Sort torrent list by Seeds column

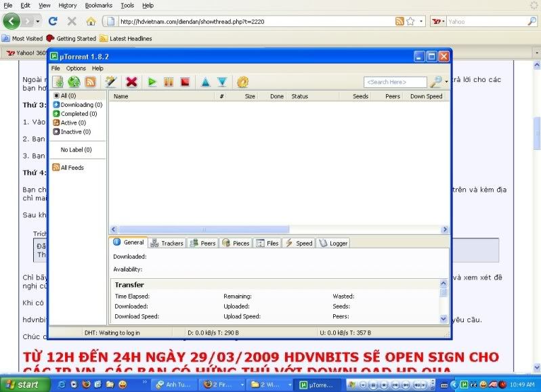[x=355, y=96]
